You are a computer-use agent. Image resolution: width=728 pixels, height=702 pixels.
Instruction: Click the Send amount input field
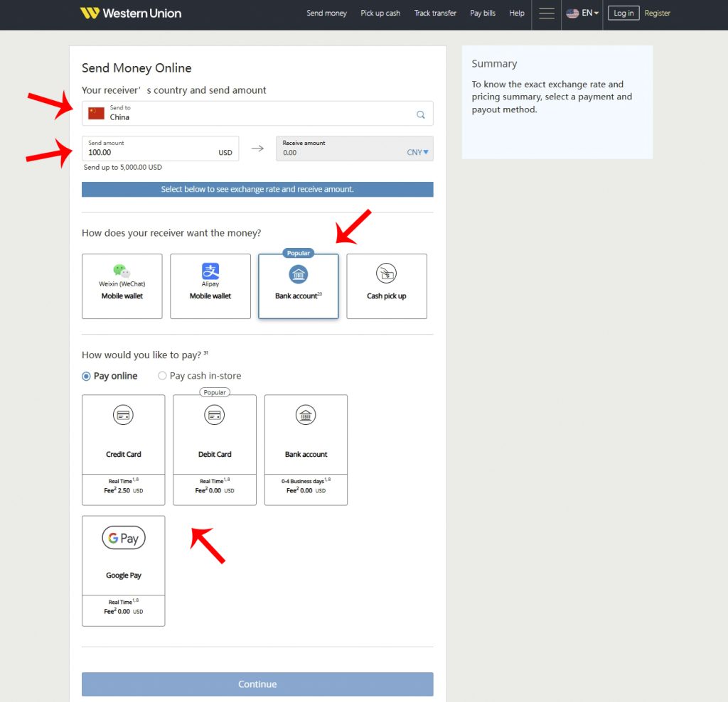click(160, 148)
